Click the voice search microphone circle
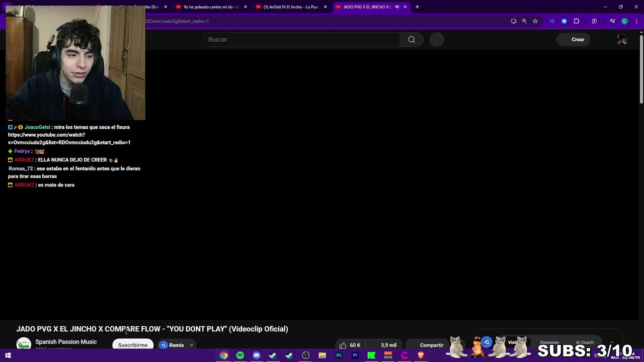Viewport: 644px width, 362px height. coord(437,40)
